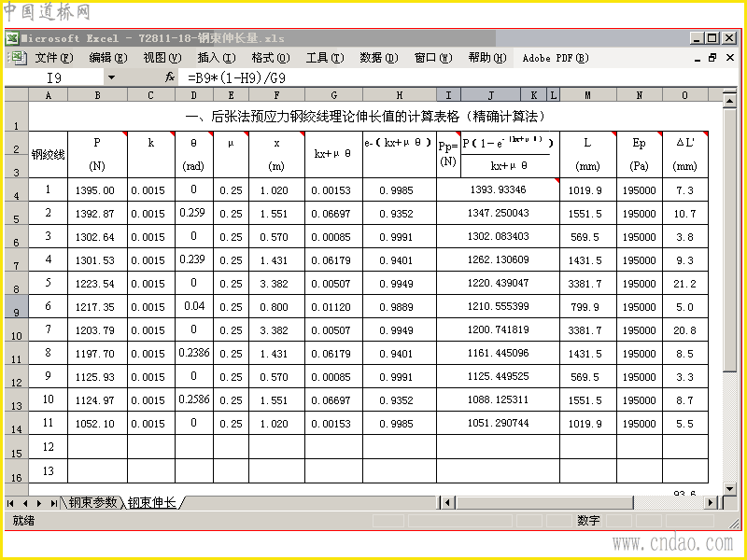Click the fx insert function icon
The height and width of the screenshot is (560, 747).
tap(170, 77)
